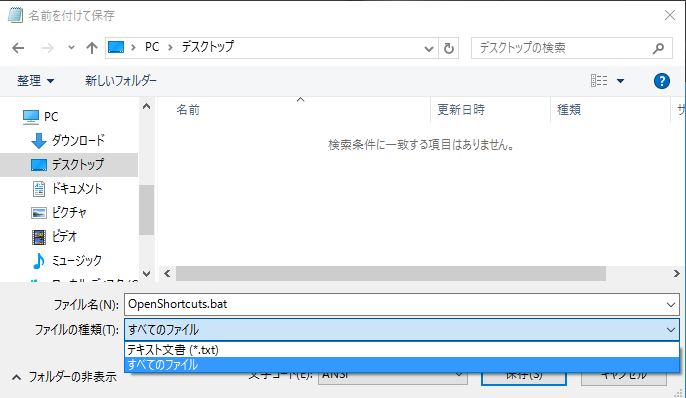Click the navigation pane scrollbar thumb
The width and height of the screenshot is (686, 398).
tap(147, 210)
